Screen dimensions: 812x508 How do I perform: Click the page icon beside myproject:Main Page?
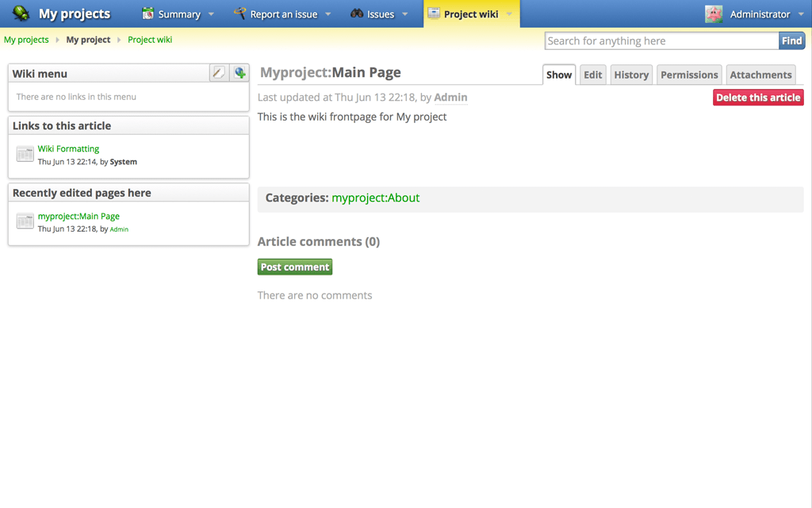[25, 221]
